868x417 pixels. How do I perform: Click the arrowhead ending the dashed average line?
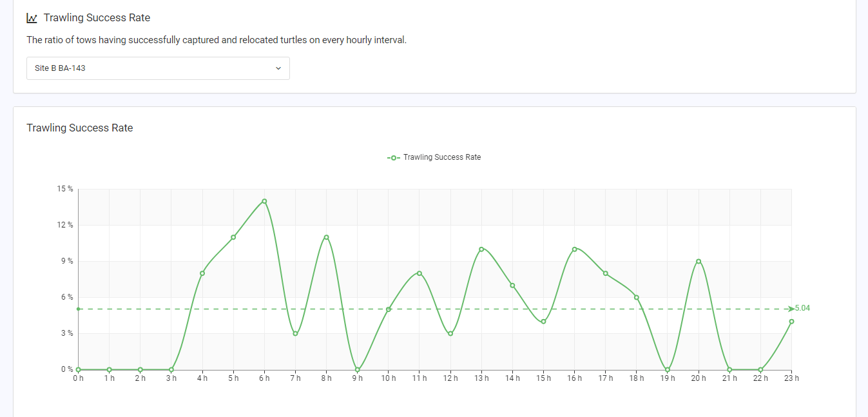point(791,309)
